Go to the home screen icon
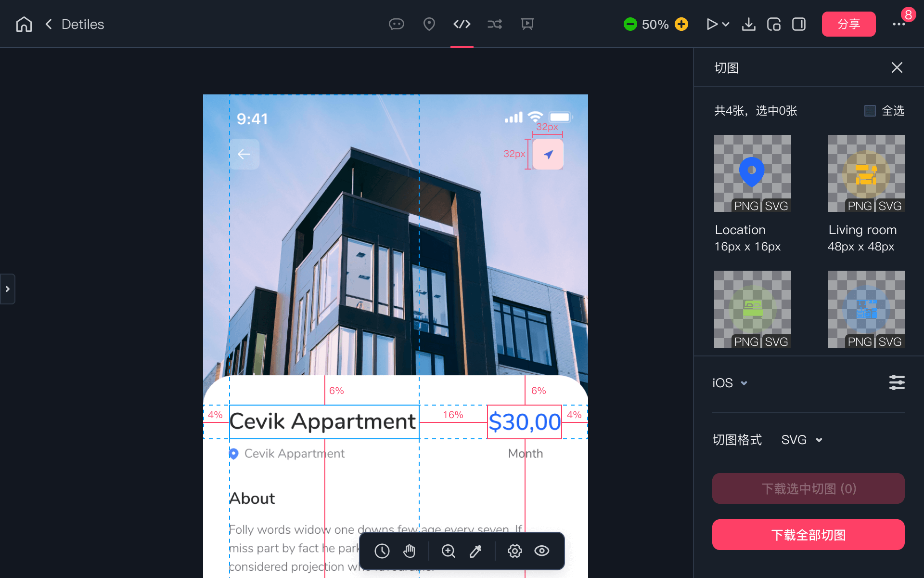 tap(24, 24)
